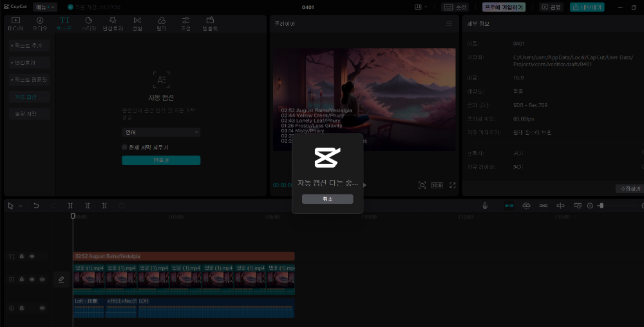Viewport: 644px width, 327px height.
Task: Open the Filters tab
Action: 162,24
